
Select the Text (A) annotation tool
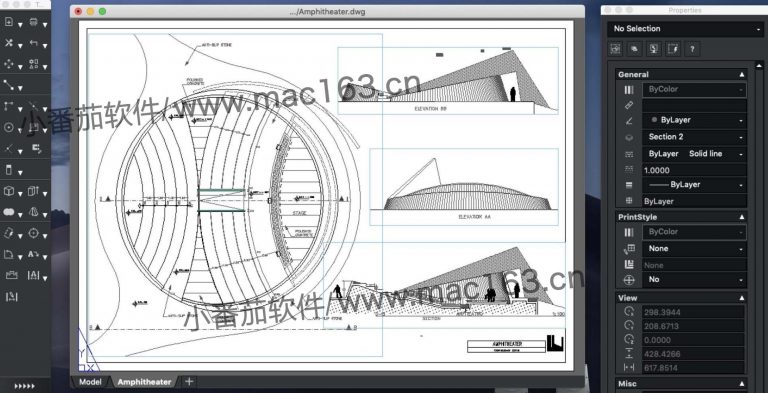[33, 254]
